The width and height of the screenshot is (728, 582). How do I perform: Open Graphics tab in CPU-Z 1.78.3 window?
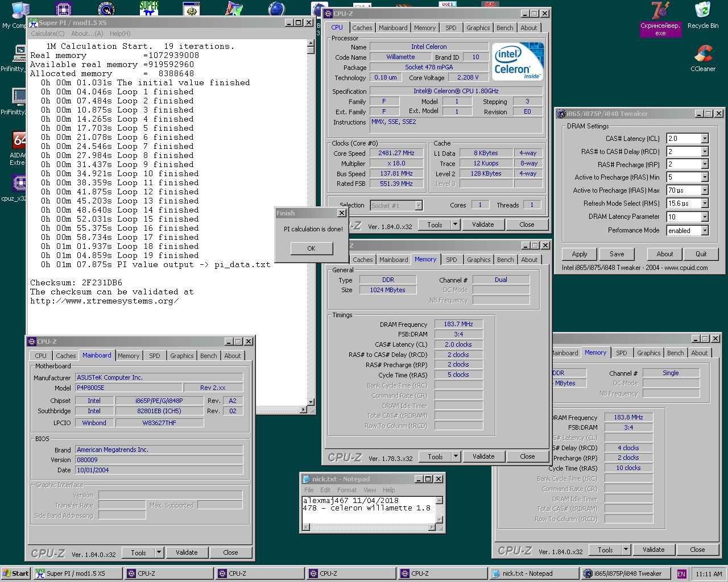tap(478, 260)
